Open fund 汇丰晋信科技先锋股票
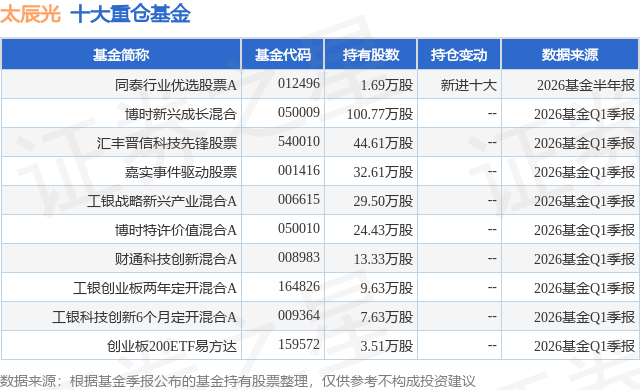The width and height of the screenshot is (640, 390). (x=167, y=143)
